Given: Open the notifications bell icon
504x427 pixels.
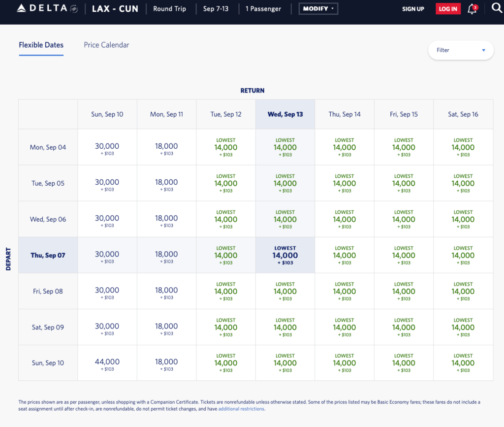Looking at the screenshot, I should click(x=472, y=9).
